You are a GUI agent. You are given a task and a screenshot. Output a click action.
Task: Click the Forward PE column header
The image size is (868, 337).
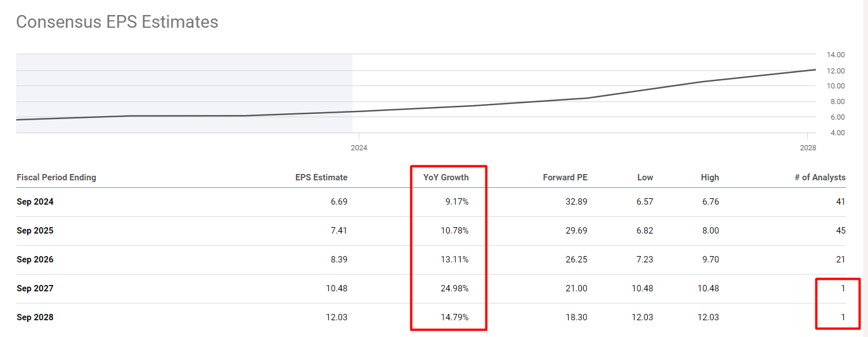click(565, 177)
